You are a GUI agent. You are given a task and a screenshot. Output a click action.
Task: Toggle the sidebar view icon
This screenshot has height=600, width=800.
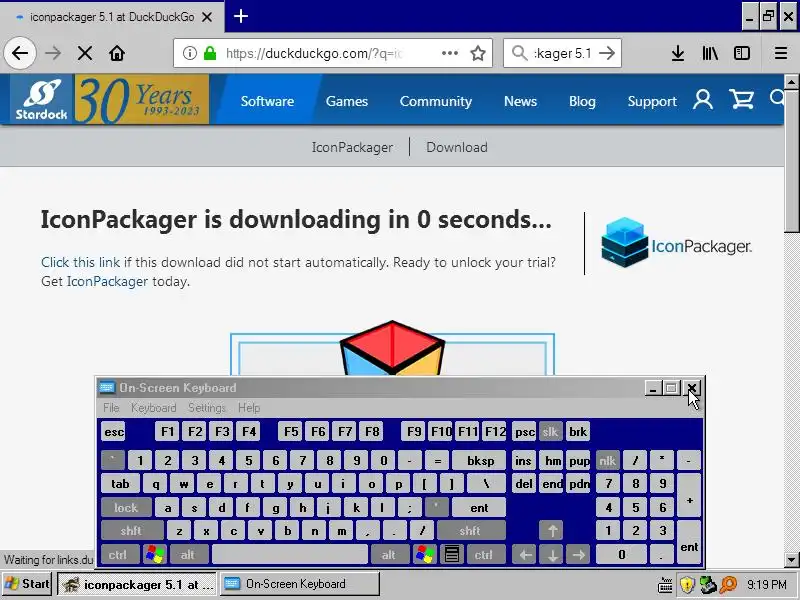tap(742, 53)
